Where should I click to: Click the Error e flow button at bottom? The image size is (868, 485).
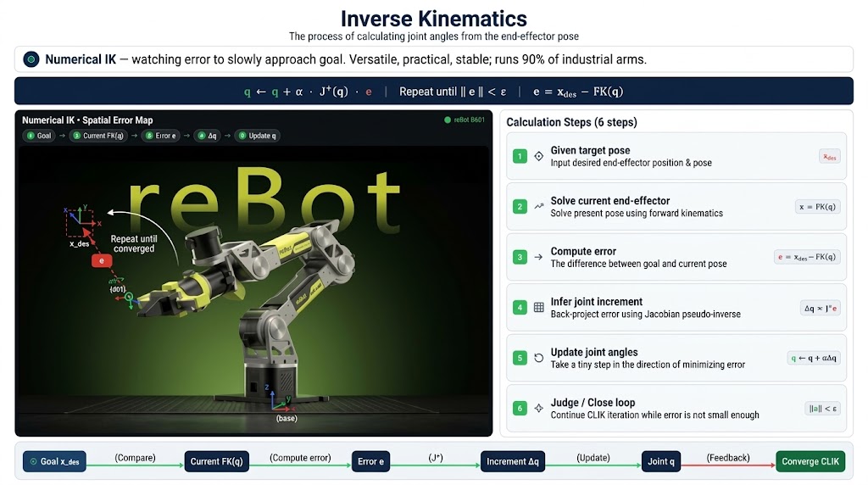pos(370,461)
